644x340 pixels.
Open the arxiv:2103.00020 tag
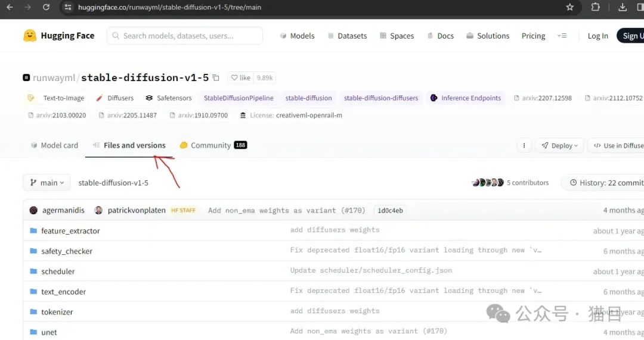57,116
